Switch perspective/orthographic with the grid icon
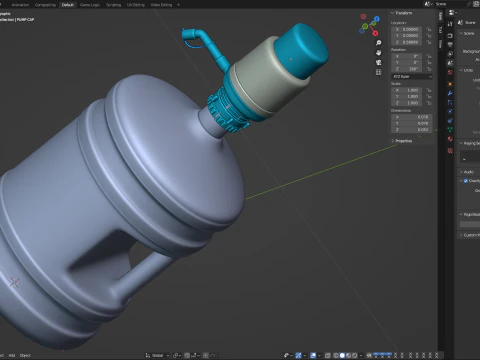Image resolution: width=480 pixels, height=360 pixels. click(378, 72)
